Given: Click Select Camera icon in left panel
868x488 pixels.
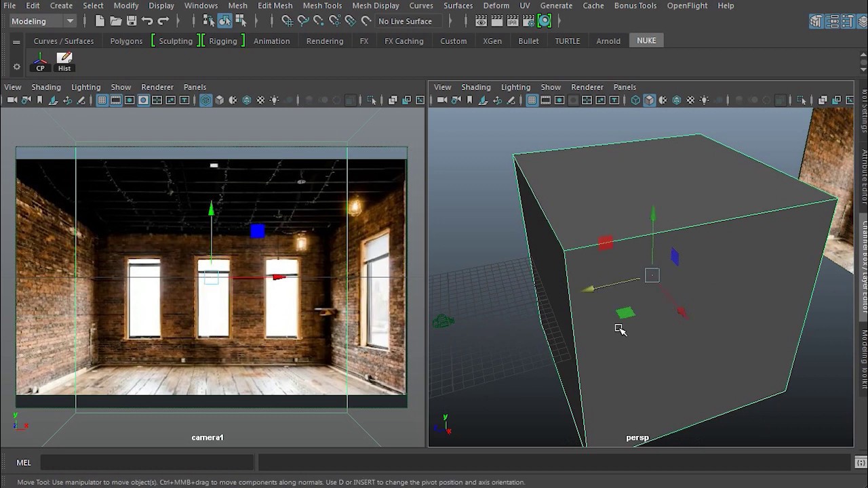Looking at the screenshot, I should 12,100.
